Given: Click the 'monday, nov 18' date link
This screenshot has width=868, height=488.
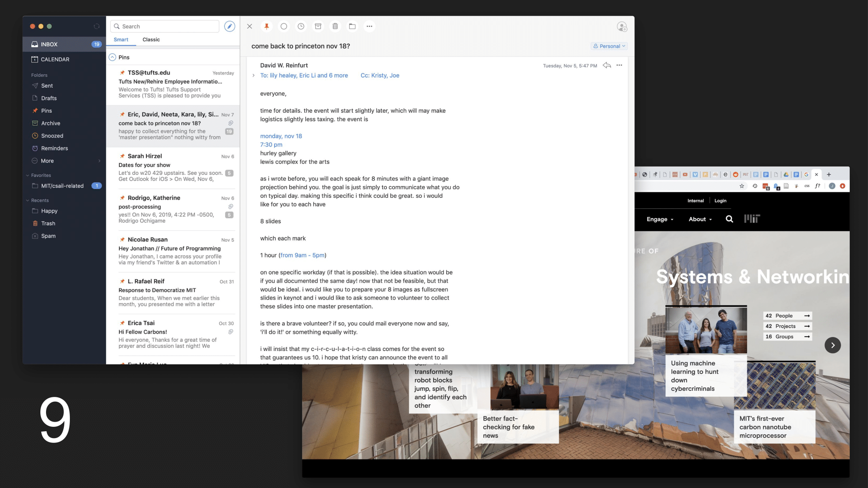Looking at the screenshot, I should [281, 136].
